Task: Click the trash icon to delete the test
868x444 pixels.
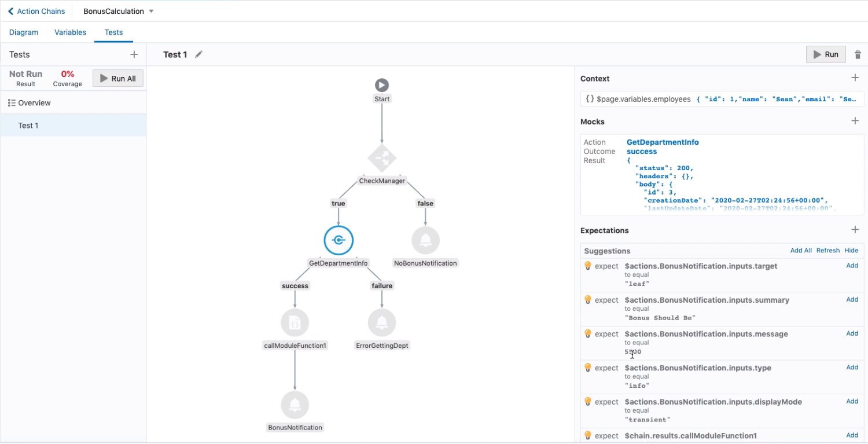Action: 858,54
